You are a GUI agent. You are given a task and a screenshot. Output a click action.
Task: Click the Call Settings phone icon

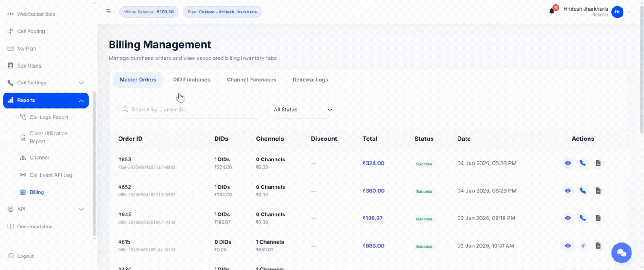10,83
